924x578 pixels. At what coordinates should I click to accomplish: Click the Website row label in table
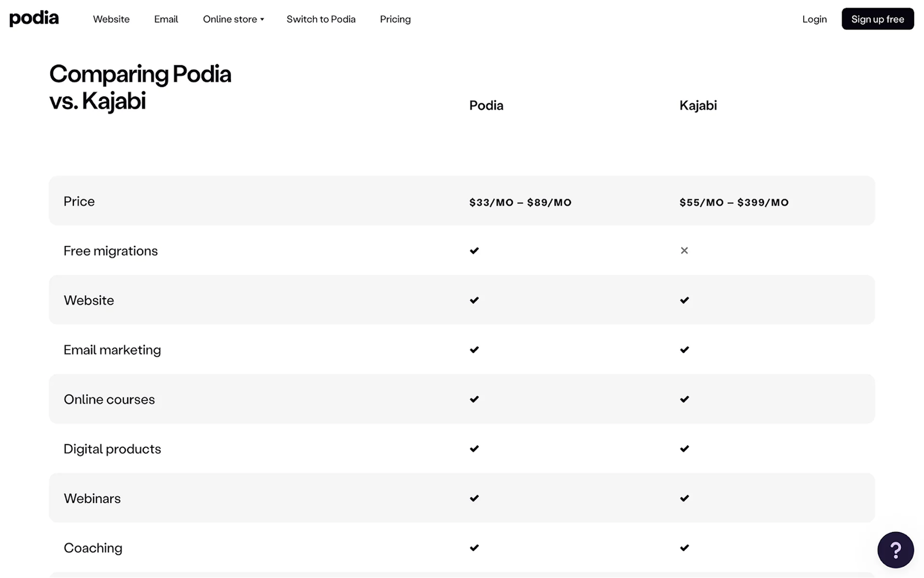pos(89,300)
